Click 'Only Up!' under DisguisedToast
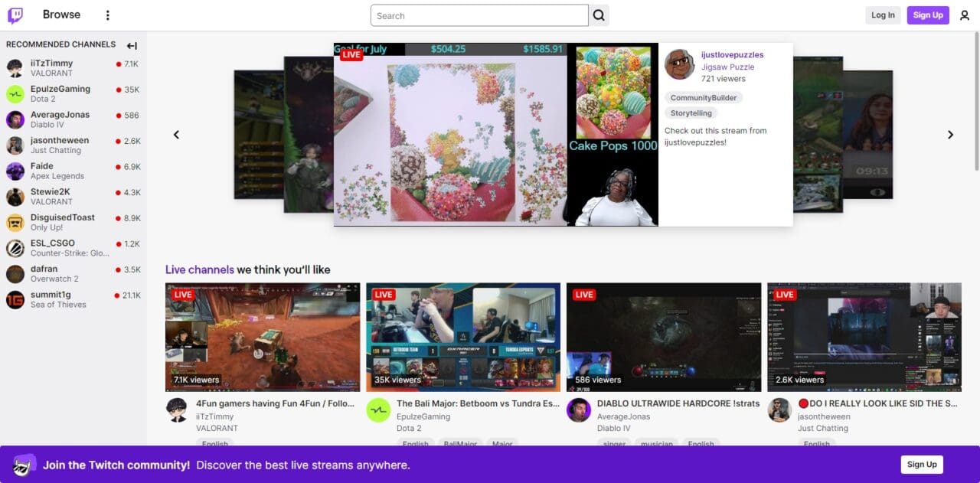The width and height of the screenshot is (980, 483). coord(47,227)
